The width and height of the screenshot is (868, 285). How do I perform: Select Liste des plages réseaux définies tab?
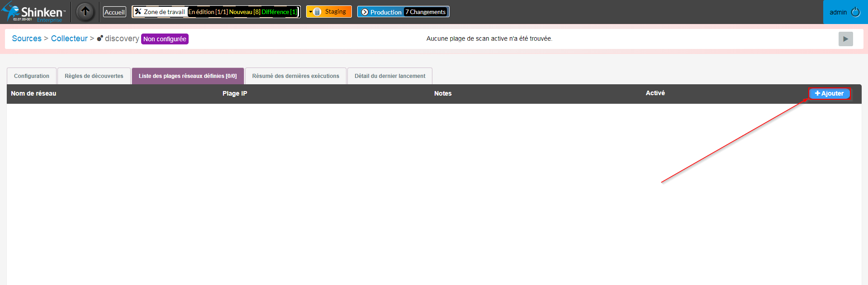[x=188, y=76]
